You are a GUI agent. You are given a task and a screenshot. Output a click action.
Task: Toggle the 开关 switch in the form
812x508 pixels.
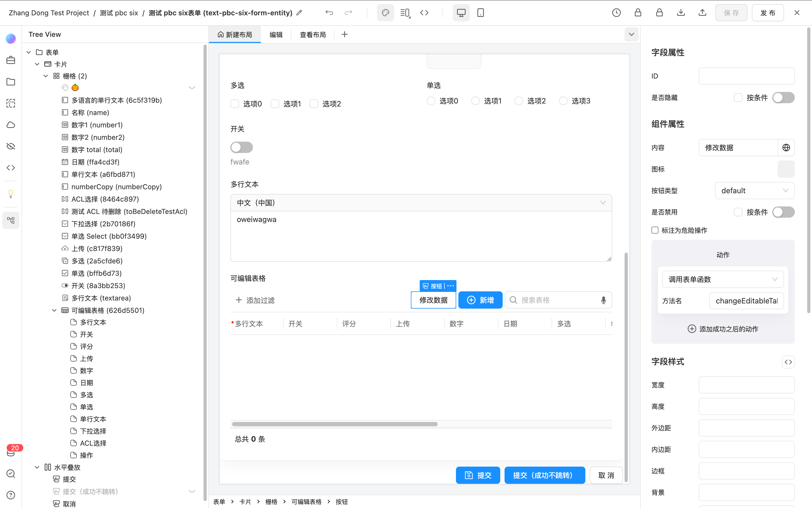pyautogui.click(x=242, y=147)
